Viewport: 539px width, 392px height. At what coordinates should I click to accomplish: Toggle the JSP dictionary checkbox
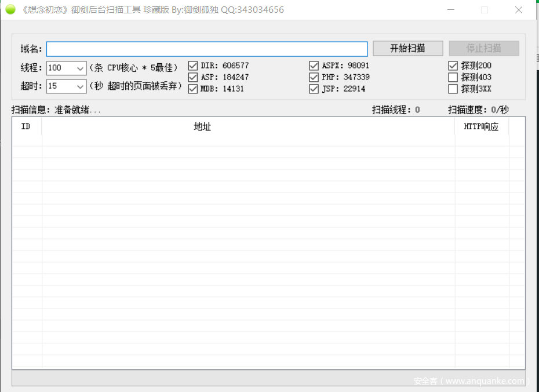(314, 89)
